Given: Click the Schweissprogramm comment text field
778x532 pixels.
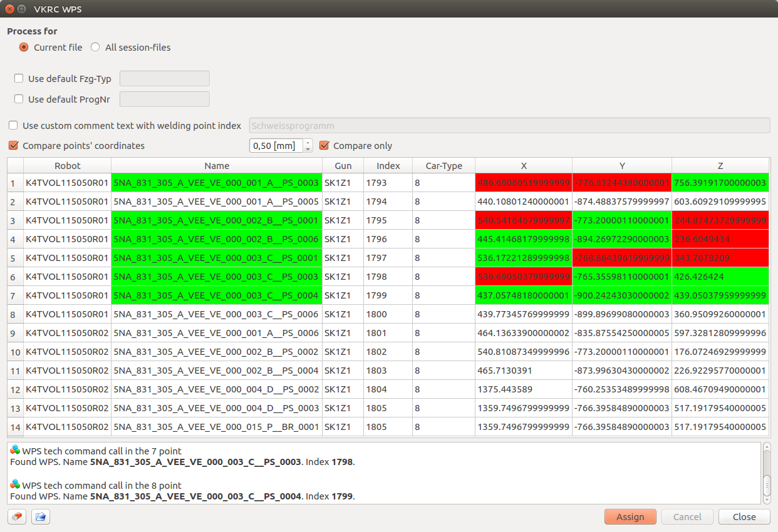Looking at the screenshot, I should click(510, 125).
